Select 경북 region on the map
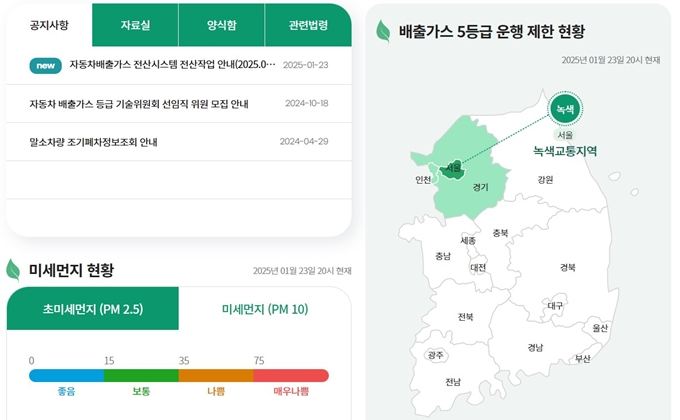Viewport: 680px width, 420px height. (568, 267)
